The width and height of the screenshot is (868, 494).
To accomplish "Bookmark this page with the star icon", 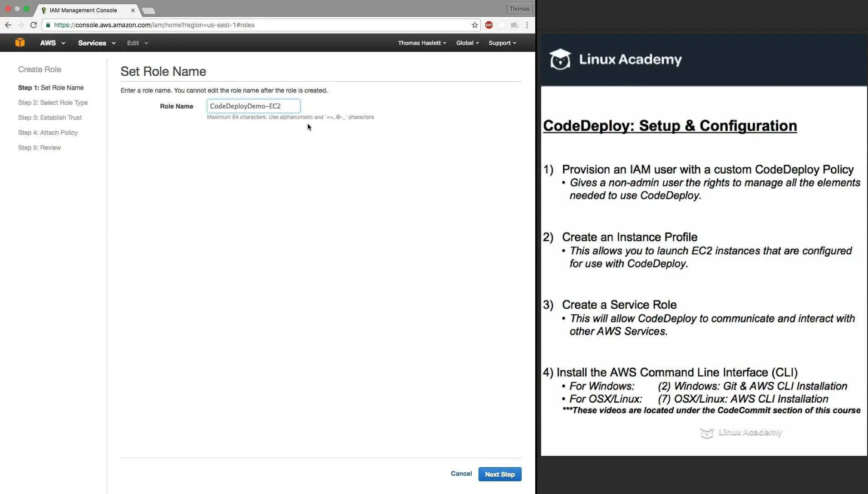I will pos(475,25).
